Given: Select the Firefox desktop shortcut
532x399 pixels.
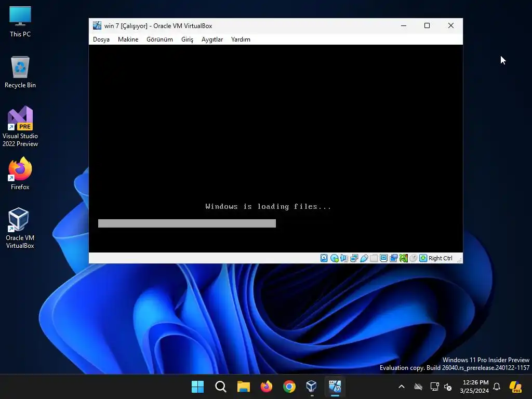Looking at the screenshot, I should click(20, 174).
